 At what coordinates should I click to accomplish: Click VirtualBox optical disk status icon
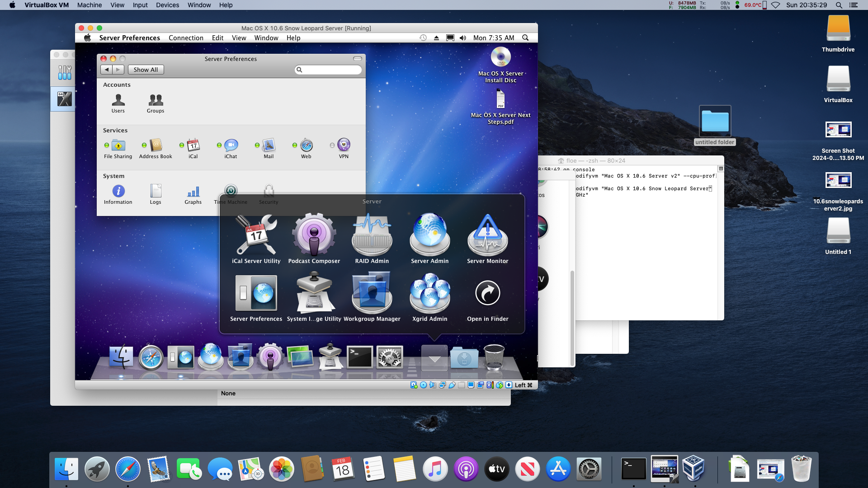coord(424,385)
